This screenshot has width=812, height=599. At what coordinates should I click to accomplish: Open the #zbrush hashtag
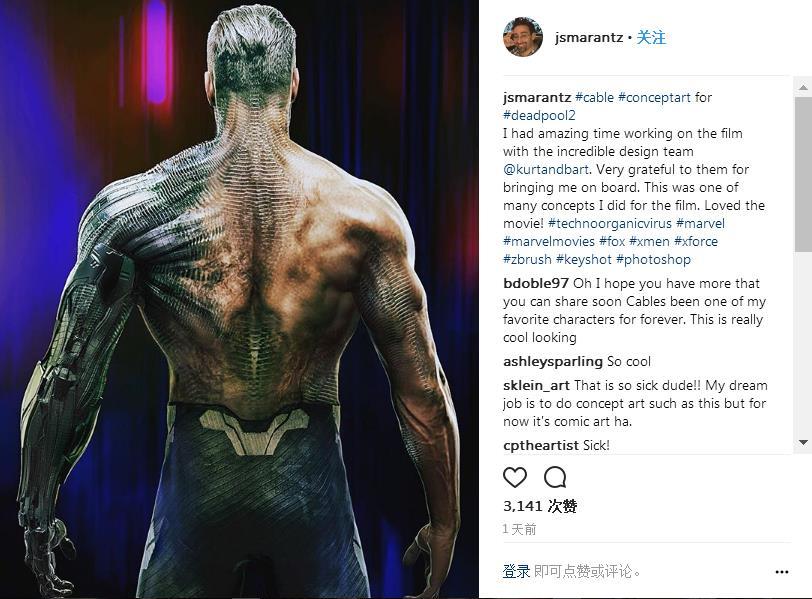(x=527, y=259)
